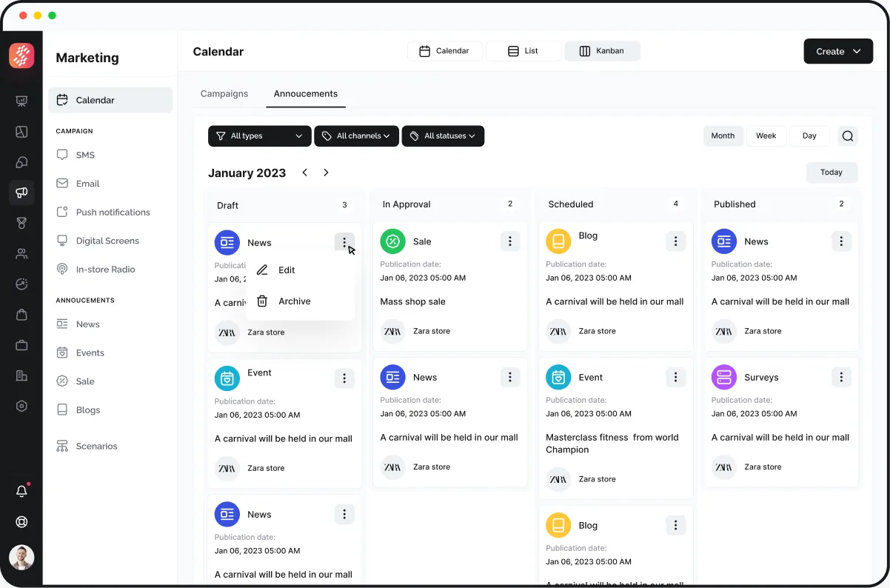This screenshot has width=890, height=588.
Task: Select Month range
Action: (x=723, y=136)
